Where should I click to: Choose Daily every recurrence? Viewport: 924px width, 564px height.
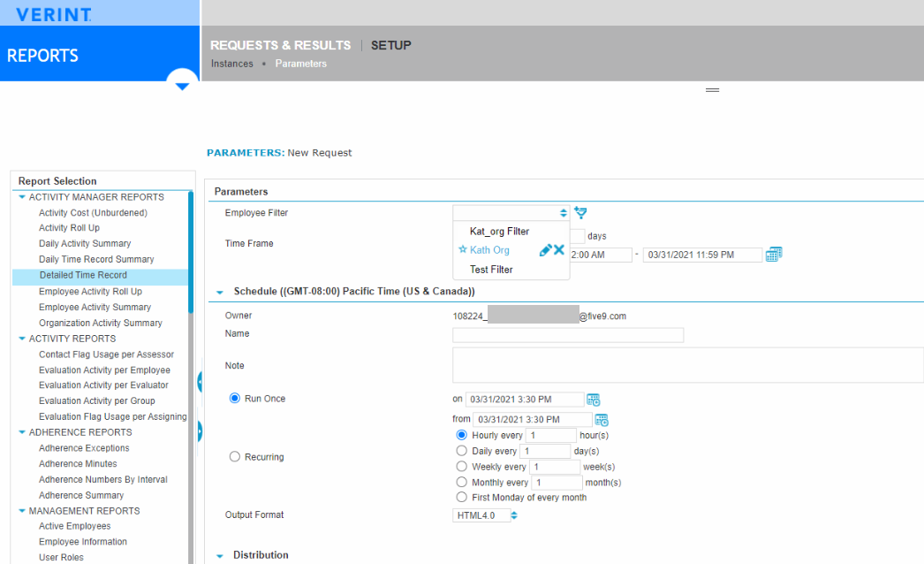tap(461, 451)
